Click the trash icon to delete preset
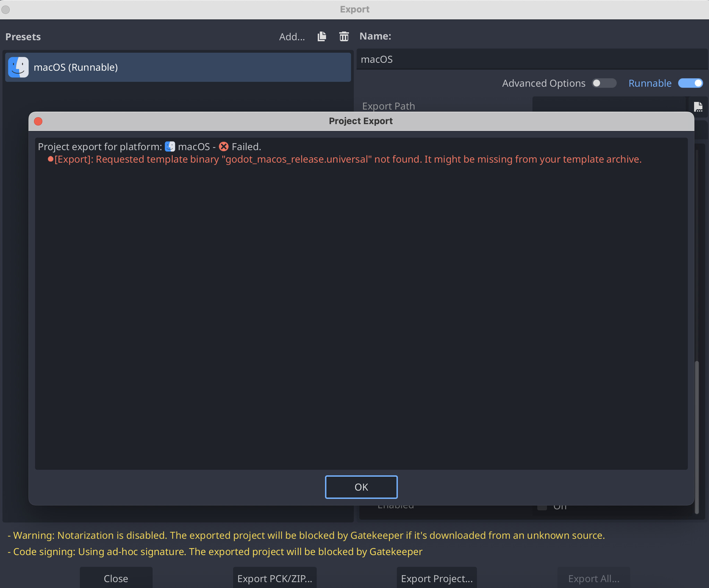709x588 pixels. click(x=343, y=36)
